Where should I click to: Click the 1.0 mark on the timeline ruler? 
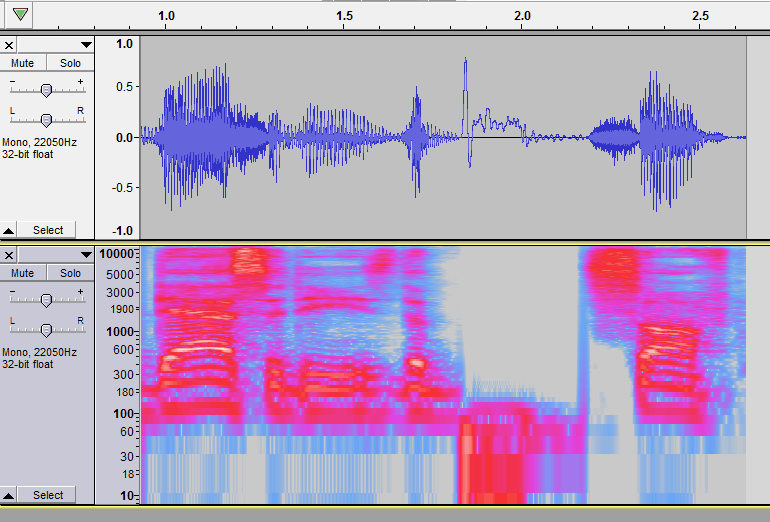[x=166, y=16]
